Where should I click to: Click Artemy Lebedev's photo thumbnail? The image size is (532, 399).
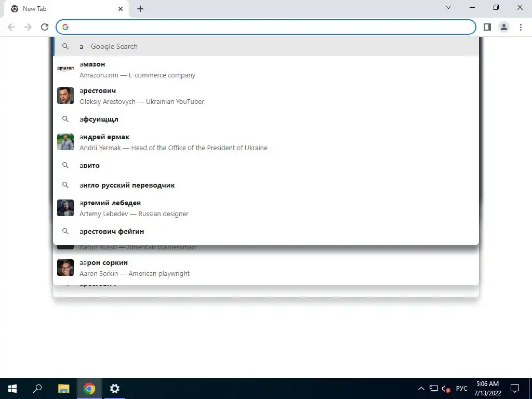65,208
